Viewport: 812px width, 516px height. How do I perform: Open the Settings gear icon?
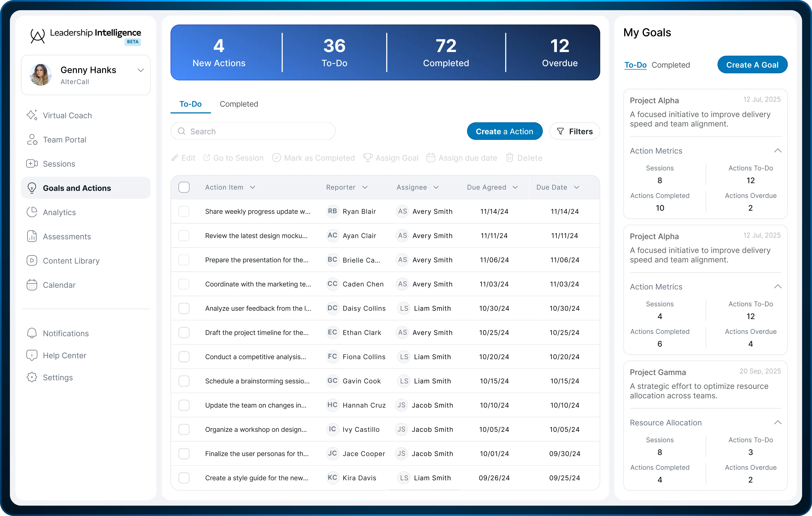(32, 377)
